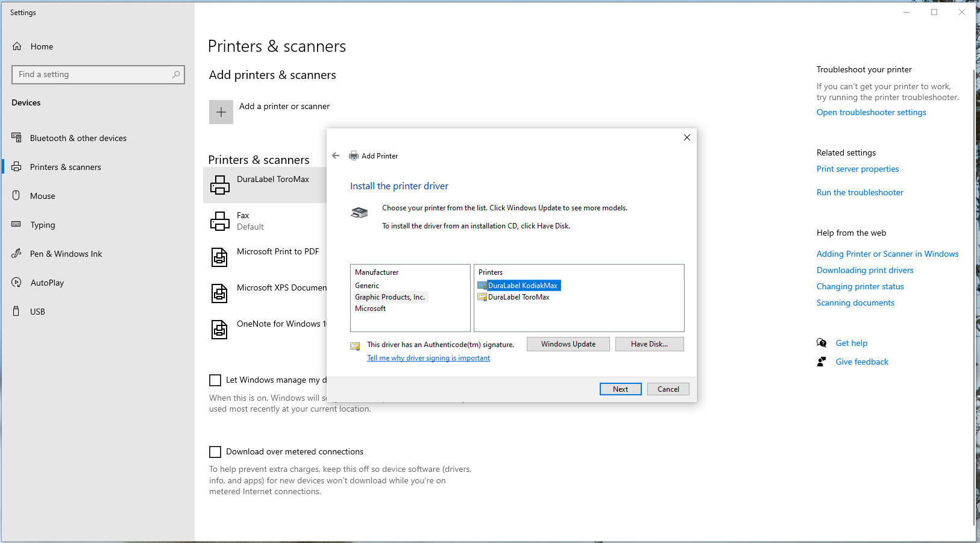980x543 pixels.
Task: Click in the Find a setting field
Action: click(x=90, y=75)
